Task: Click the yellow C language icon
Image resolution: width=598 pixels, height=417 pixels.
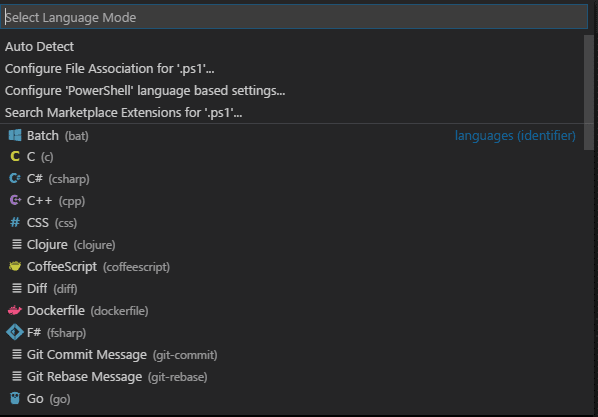Action: click(15, 156)
